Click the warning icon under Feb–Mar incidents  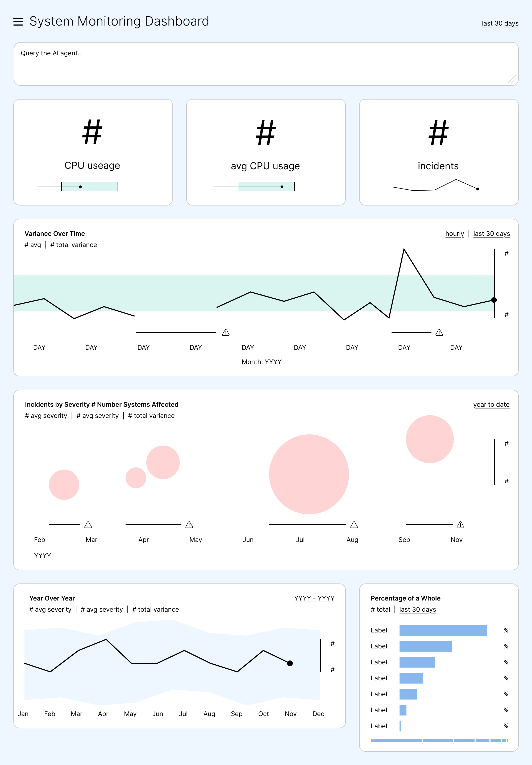coord(88,525)
